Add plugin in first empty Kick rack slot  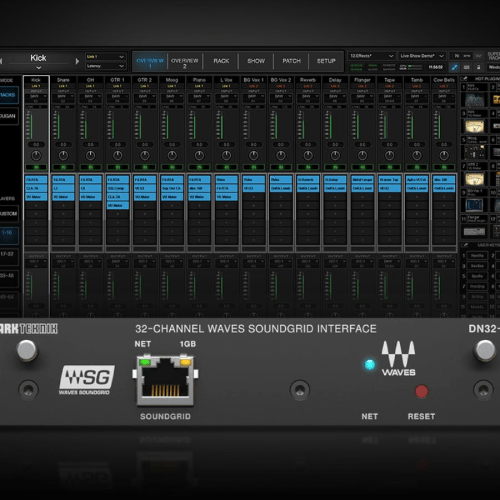[x=36, y=206]
